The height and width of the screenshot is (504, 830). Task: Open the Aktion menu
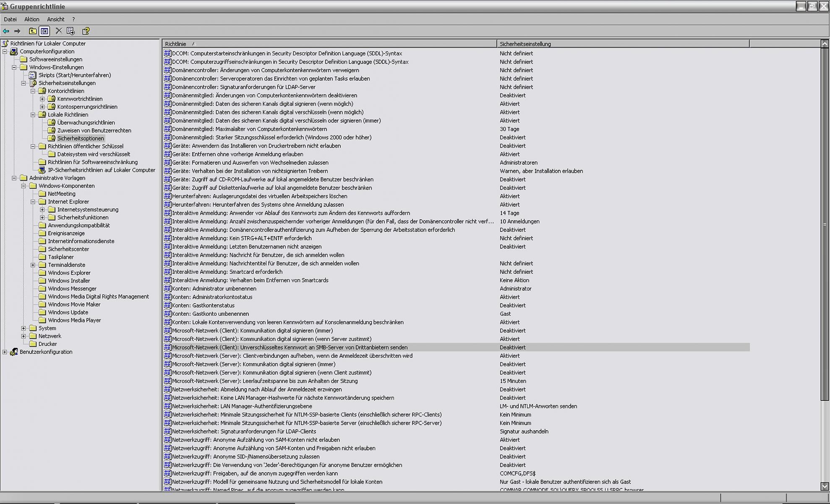pyautogui.click(x=31, y=19)
